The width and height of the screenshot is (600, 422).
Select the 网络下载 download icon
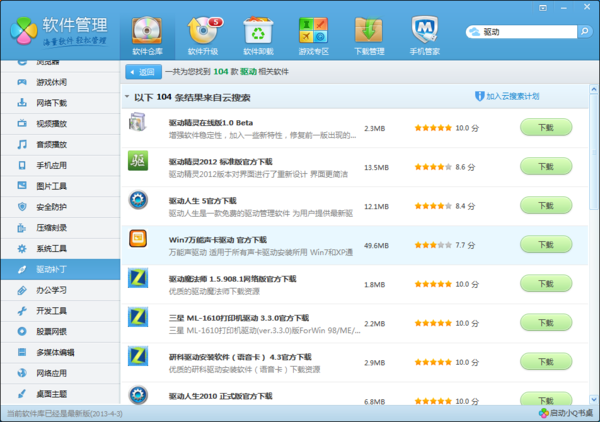(22, 103)
